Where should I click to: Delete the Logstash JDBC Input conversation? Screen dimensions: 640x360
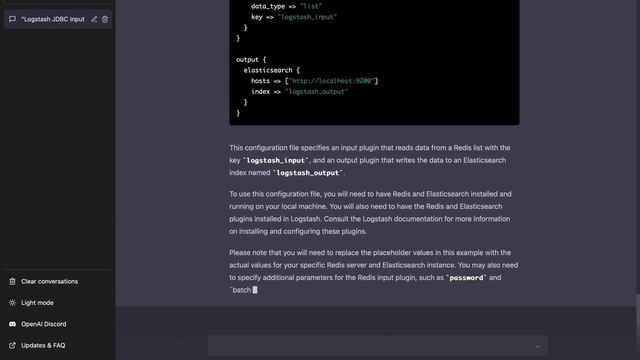click(x=105, y=19)
